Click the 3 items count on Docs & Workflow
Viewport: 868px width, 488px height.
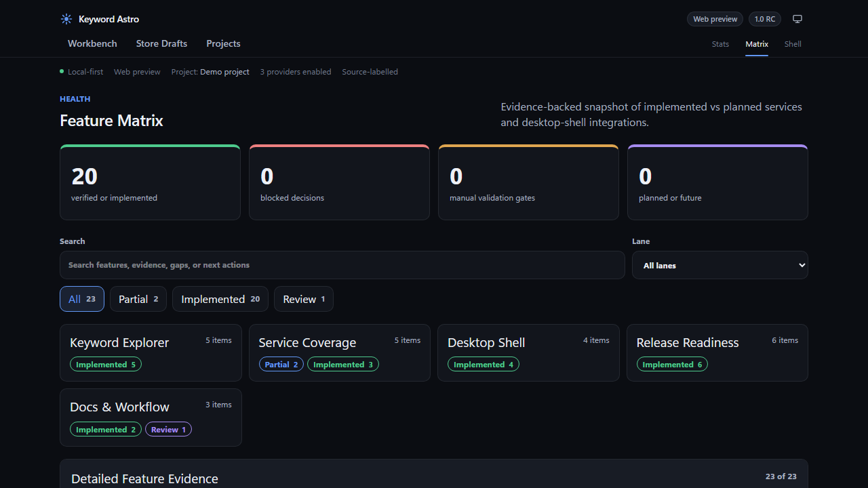tap(218, 405)
